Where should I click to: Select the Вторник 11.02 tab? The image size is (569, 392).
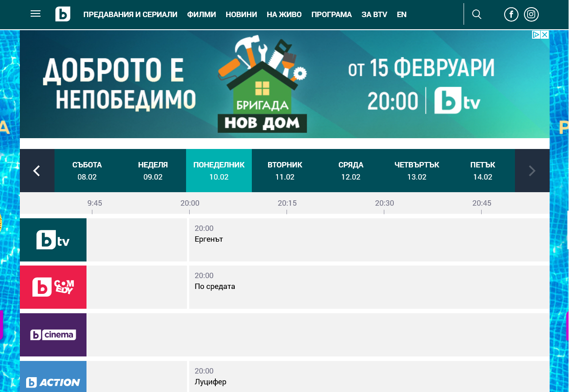(x=285, y=171)
